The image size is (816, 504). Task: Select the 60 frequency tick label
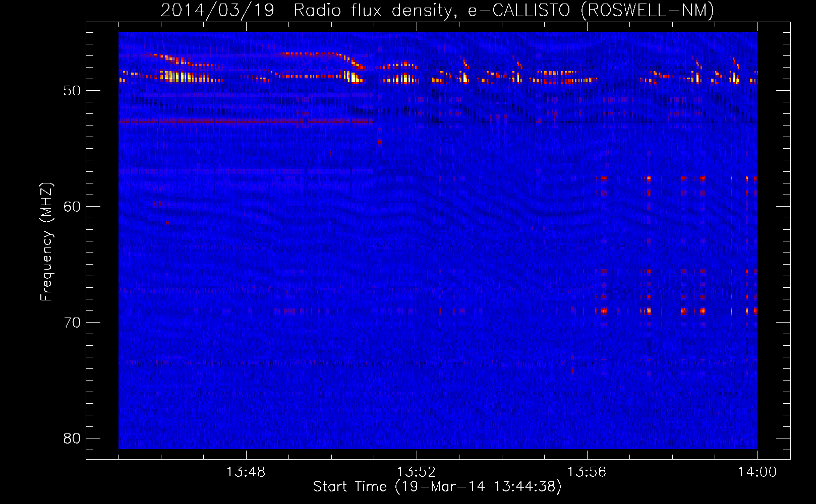72,207
